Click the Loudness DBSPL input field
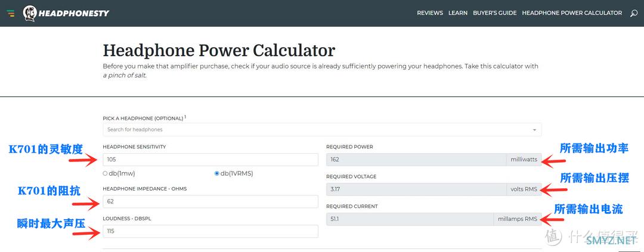 (x=210, y=231)
